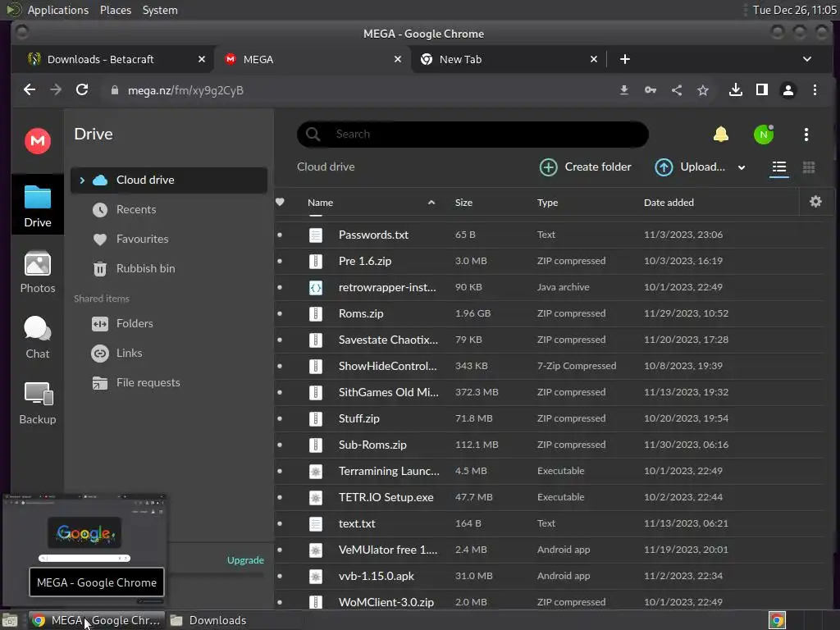
Task: Click the show desktop taskbar icon
Action: [10, 620]
